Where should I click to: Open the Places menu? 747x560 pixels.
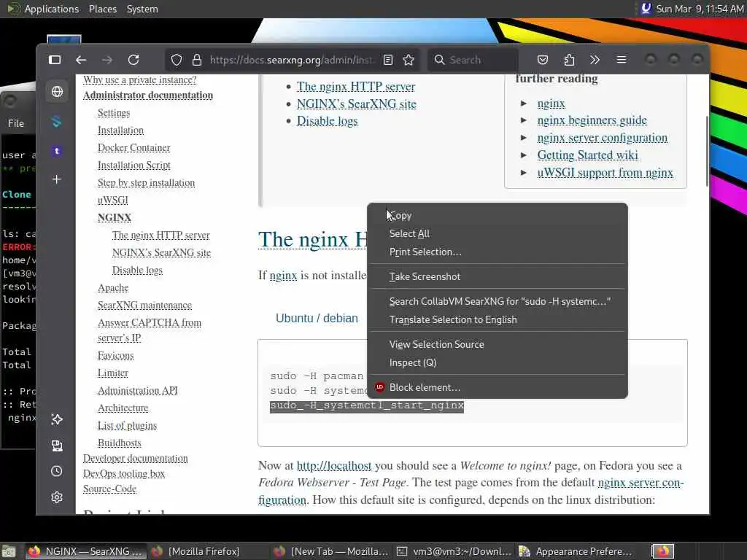pos(102,9)
